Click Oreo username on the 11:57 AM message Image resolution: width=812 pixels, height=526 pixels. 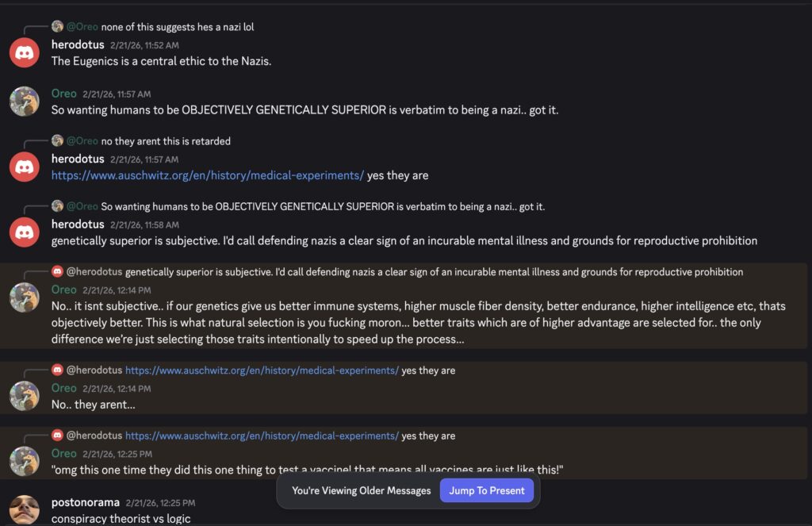click(x=64, y=94)
